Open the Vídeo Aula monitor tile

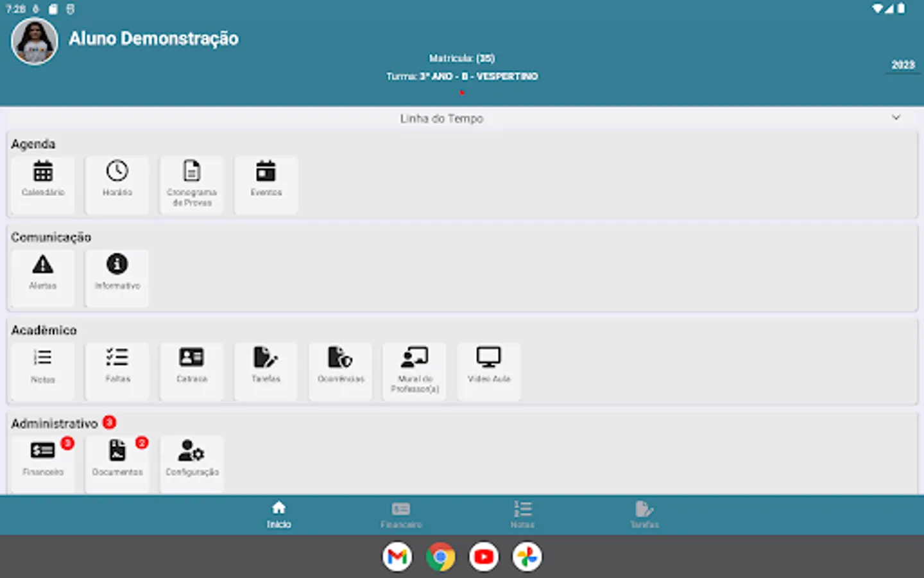tap(489, 371)
